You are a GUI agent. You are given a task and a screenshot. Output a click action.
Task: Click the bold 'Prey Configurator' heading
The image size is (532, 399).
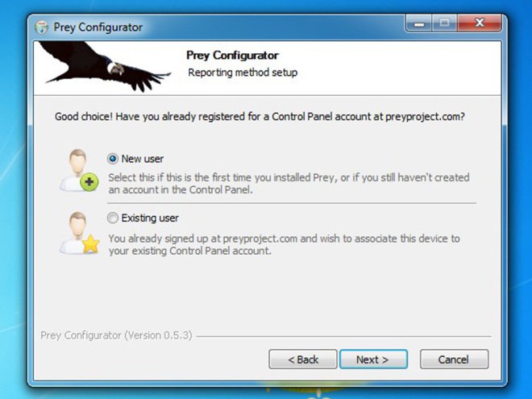(x=232, y=56)
